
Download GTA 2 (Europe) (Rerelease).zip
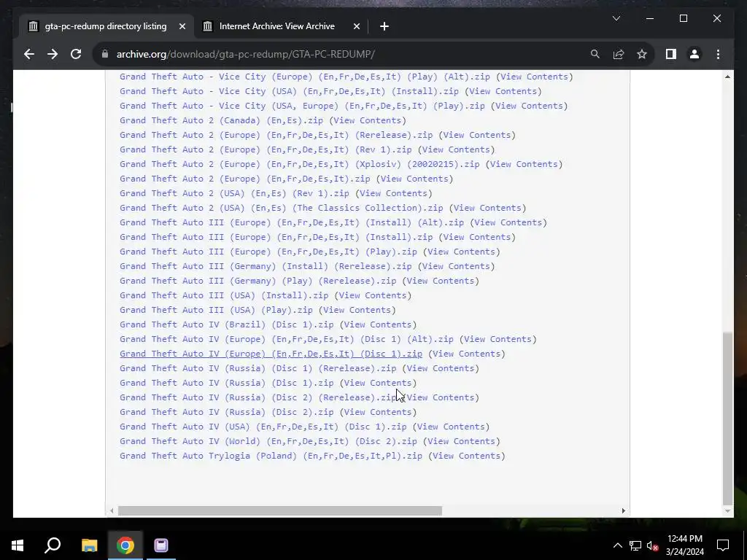pyautogui.click(x=276, y=135)
